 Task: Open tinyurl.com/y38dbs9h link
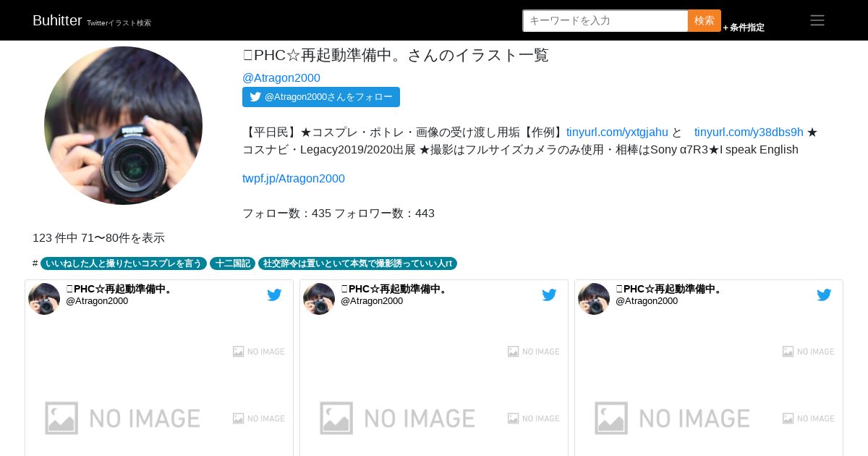[x=749, y=132]
